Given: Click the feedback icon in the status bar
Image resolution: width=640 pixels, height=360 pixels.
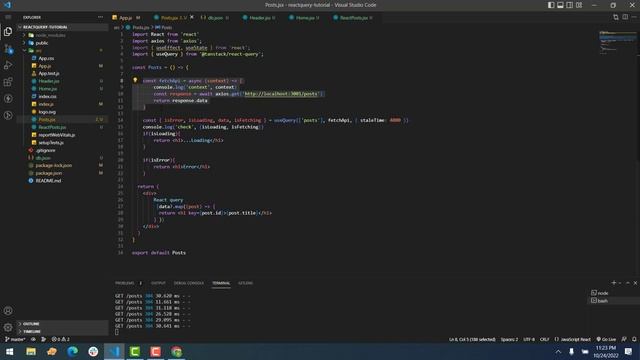Looking at the screenshot, I should pyautogui.click(x=624, y=339).
